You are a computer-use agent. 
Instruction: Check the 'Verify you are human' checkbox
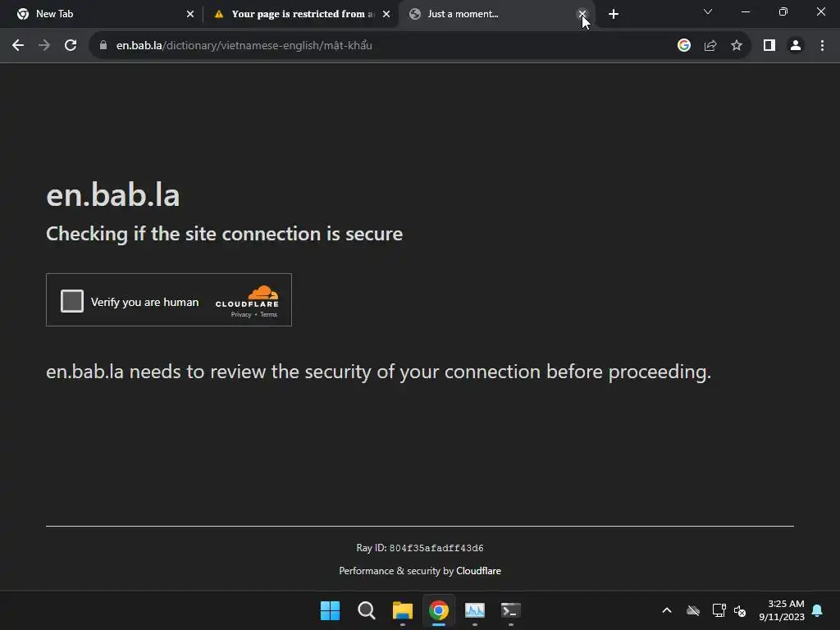pyautogui.click(x=72, y=300)
